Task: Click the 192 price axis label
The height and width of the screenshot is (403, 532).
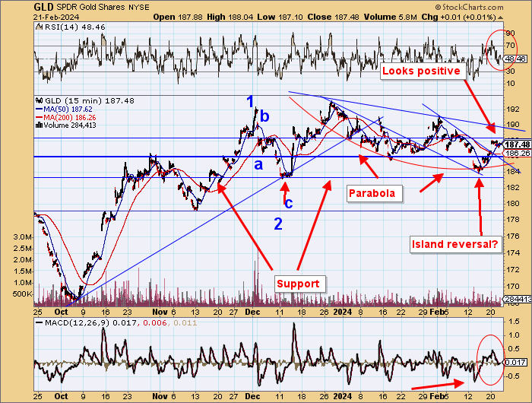Action: [513, 109]
